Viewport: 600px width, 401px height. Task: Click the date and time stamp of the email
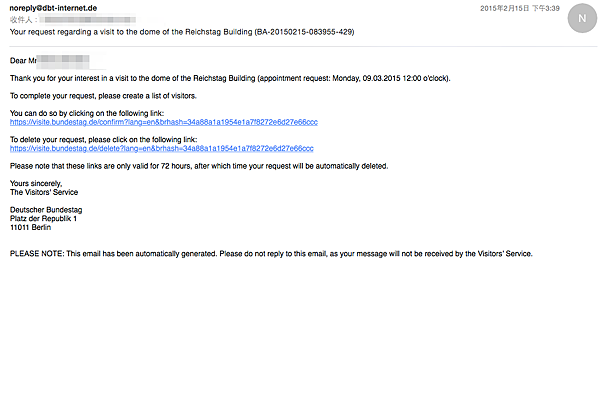[x=520, y=8]
